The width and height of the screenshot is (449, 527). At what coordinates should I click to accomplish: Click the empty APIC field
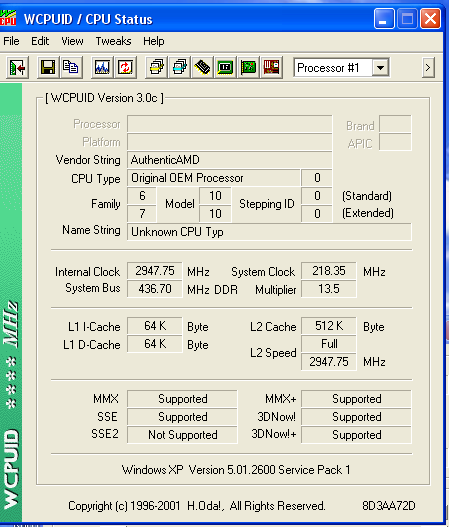[x=395, y=142]
